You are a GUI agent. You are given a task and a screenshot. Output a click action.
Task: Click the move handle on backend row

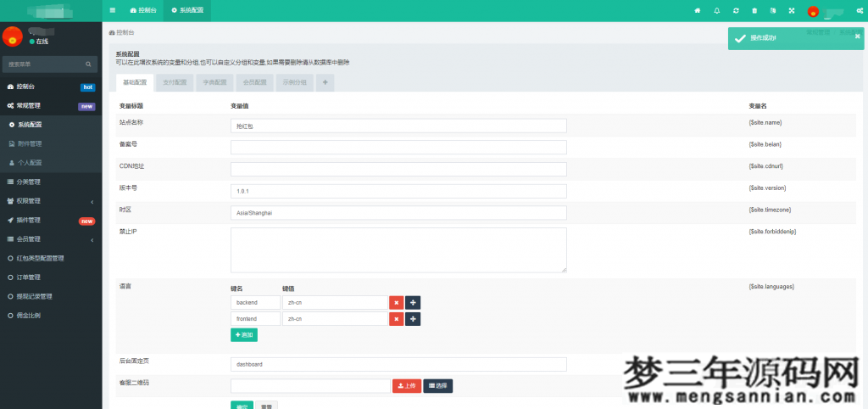[413, 303]
